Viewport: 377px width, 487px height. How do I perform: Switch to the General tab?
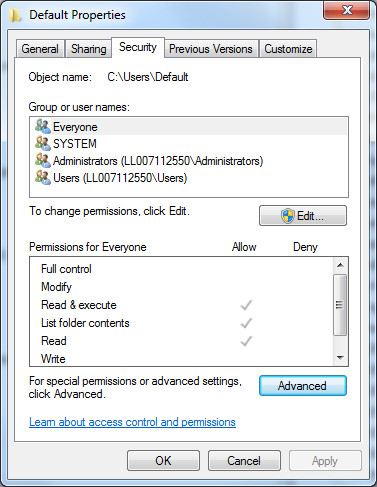40,49
